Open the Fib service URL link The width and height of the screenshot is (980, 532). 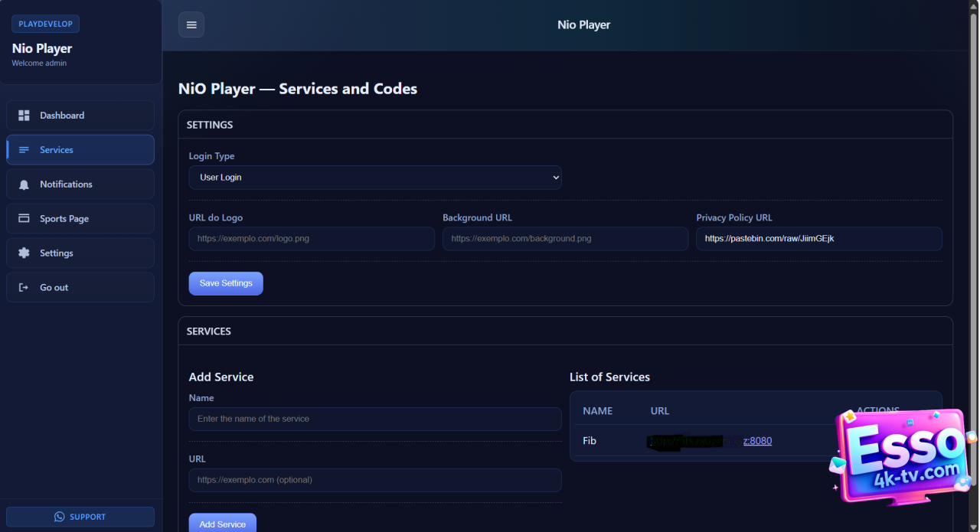coord(756,441)
